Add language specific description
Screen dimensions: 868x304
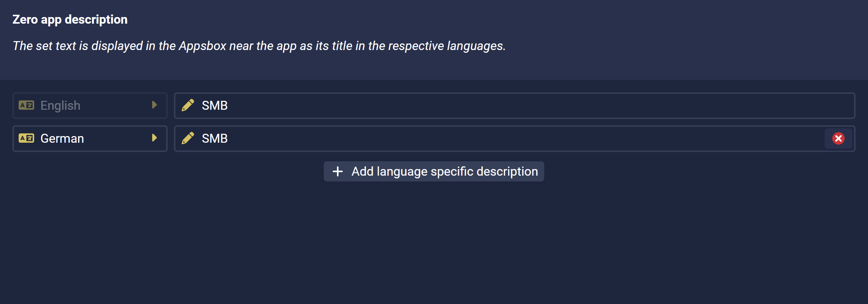434,171
